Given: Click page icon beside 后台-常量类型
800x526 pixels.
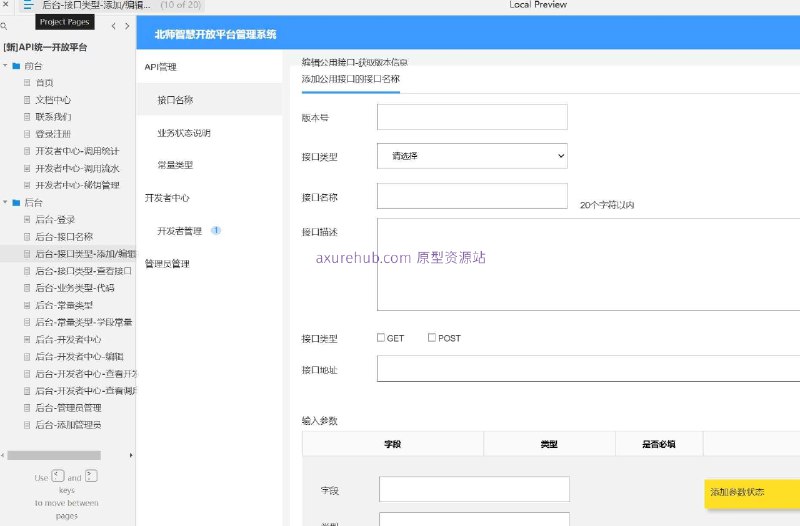Looking at the screenshot, I should pyautogui.click(x=27, y=305).
